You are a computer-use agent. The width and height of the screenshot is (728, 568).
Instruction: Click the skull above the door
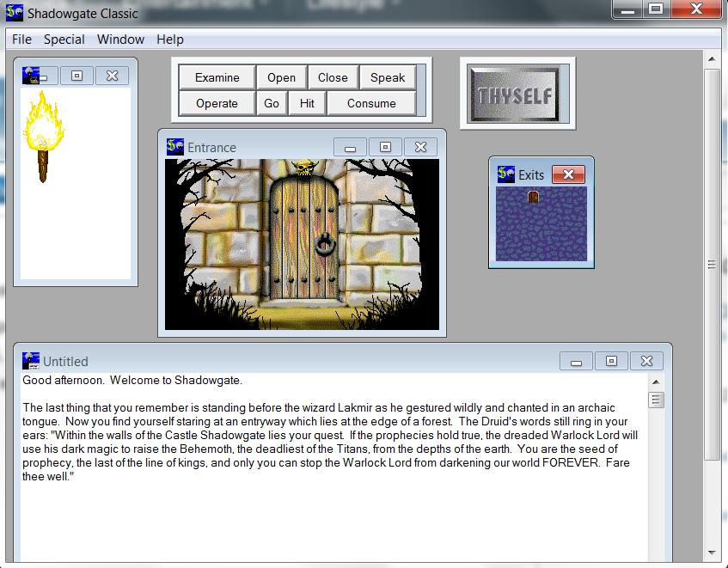point(303,168)
